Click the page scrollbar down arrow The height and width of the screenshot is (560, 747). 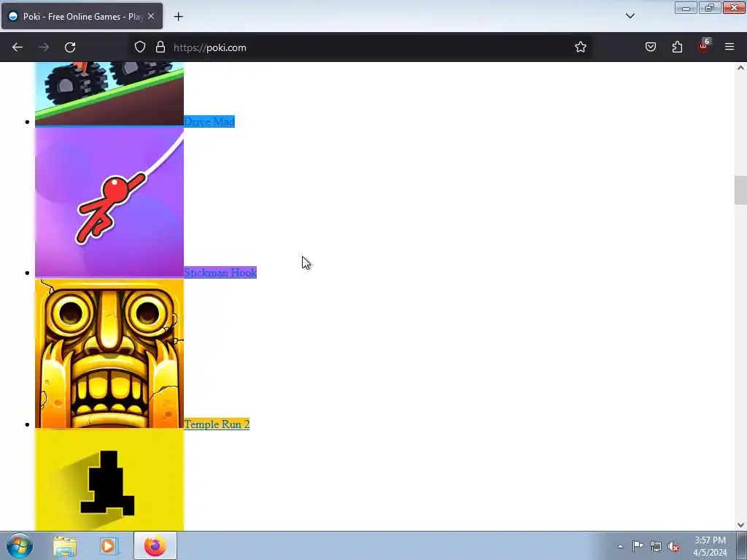point(740,525)
